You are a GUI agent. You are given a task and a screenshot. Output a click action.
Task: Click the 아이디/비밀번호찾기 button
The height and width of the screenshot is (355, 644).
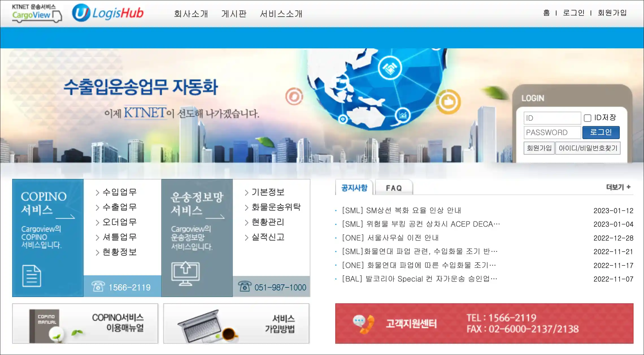point(588,148)
